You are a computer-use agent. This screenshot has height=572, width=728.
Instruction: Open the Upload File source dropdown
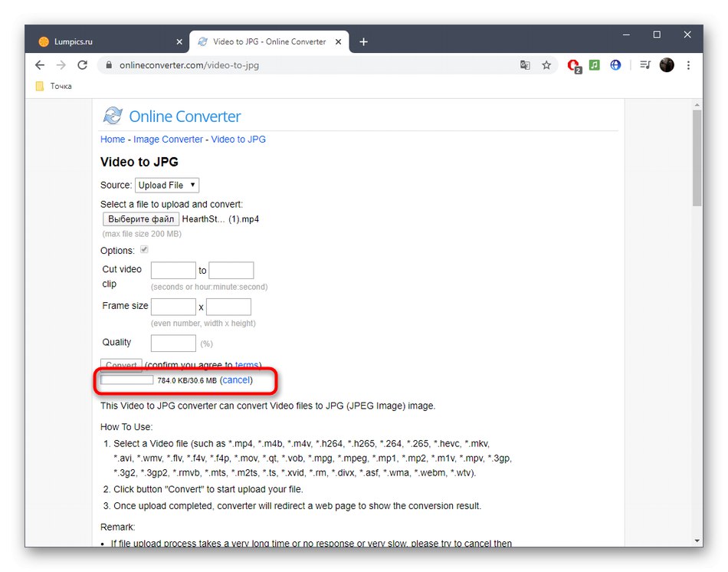click(166, 185)
